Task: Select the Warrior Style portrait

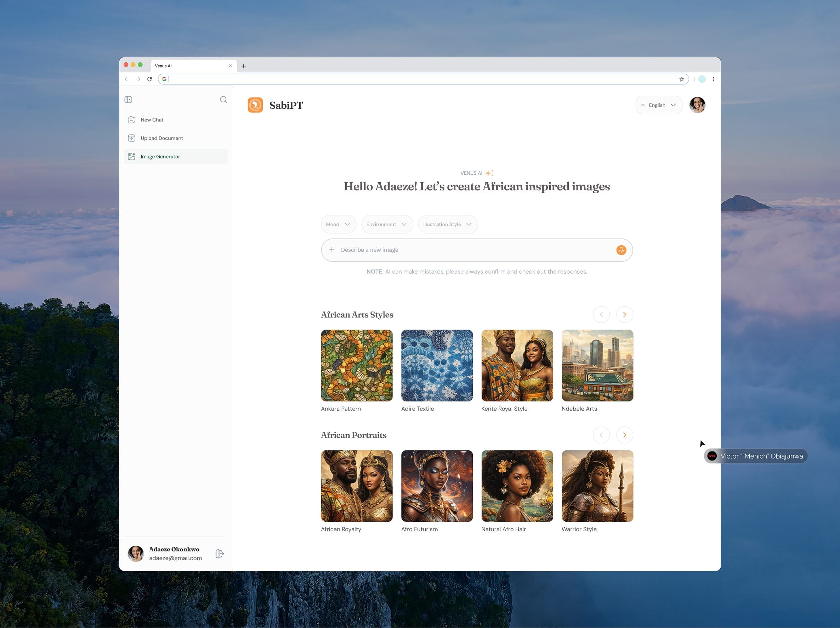Action: [597, 486]
